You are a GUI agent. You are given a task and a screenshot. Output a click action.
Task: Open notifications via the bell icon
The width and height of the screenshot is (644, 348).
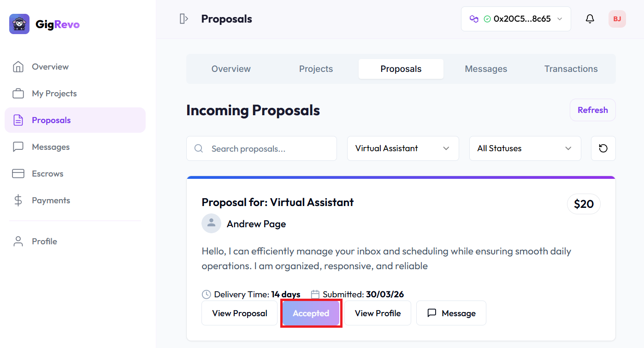point(590,18)
